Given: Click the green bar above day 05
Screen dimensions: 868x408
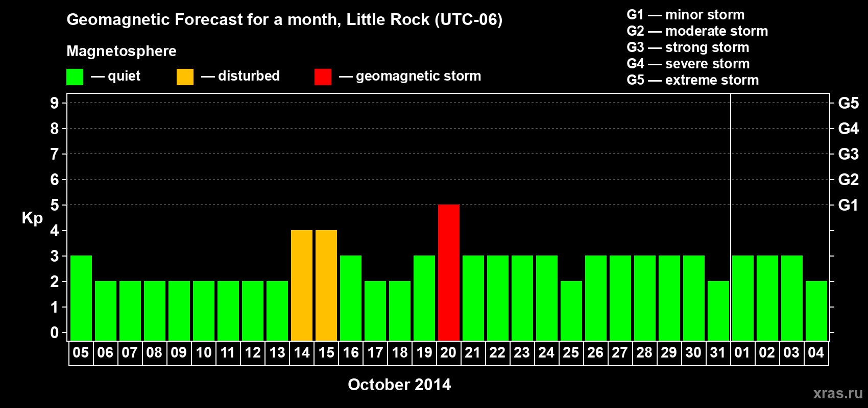Looking at the screenshot, I should [x=81, y=298].
